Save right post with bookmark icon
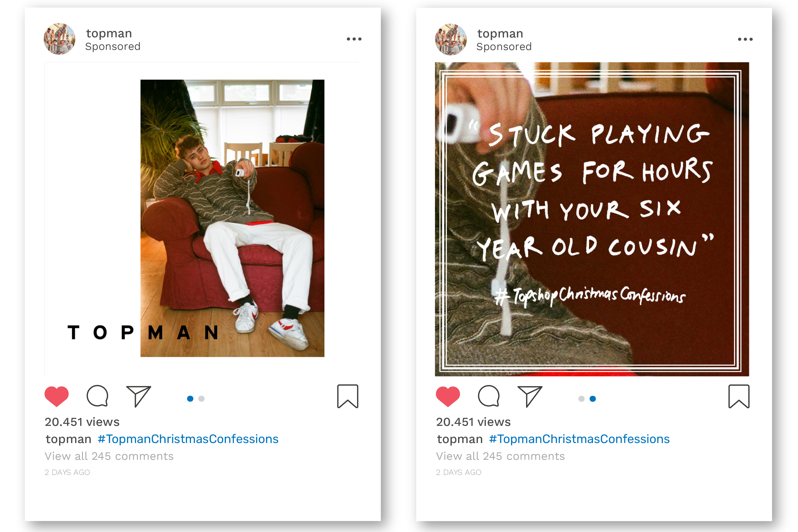798x532 pixels. coord(739,396)
